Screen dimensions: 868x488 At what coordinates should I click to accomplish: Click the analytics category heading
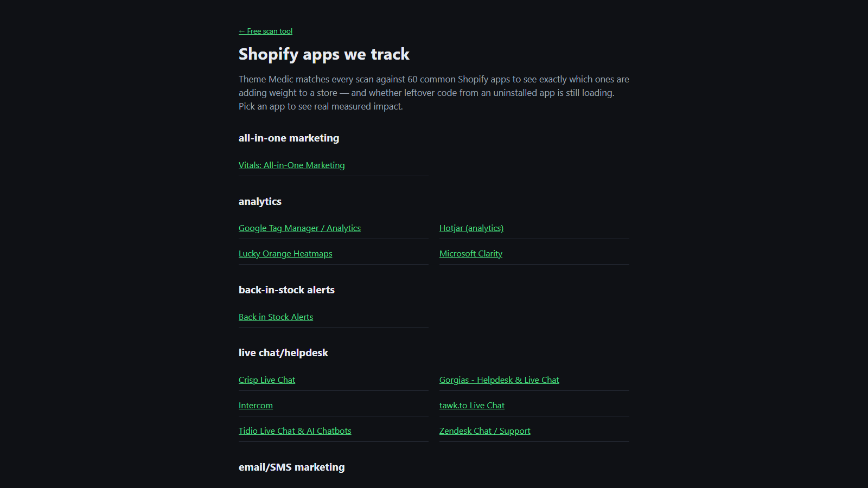260,202
